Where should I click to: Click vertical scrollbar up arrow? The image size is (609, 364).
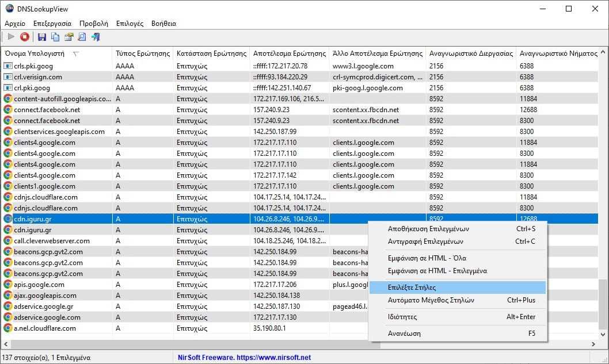(603, 52)
